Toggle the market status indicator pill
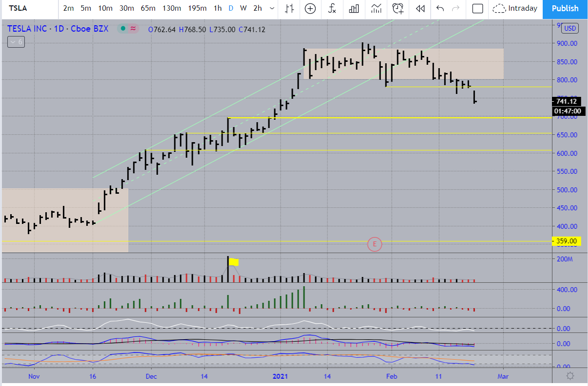Viewport: 588px width, 386px height. pyautogui.click(x=129, y=29)
